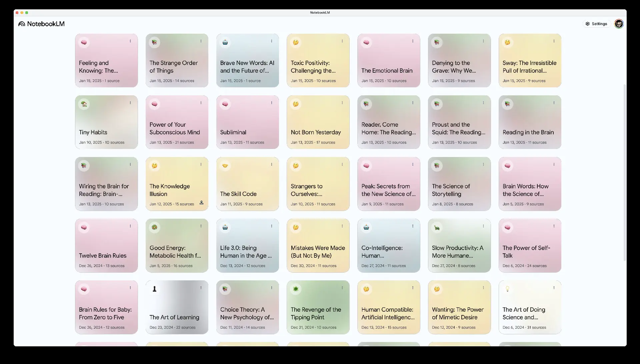
Task: Click the NotebookLM logo icon
Action: point(22,24)
